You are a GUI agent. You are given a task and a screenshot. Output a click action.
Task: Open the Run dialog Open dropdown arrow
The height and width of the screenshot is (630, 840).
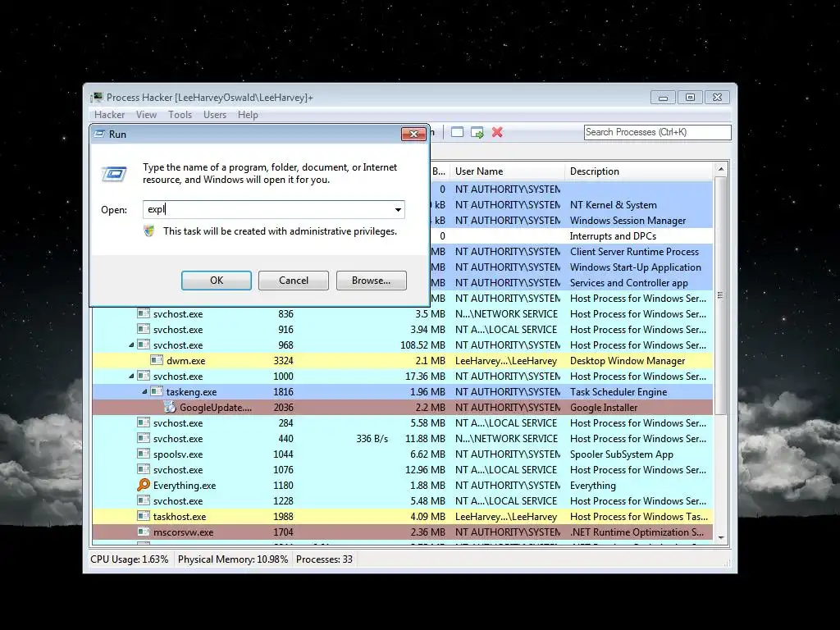398,209
